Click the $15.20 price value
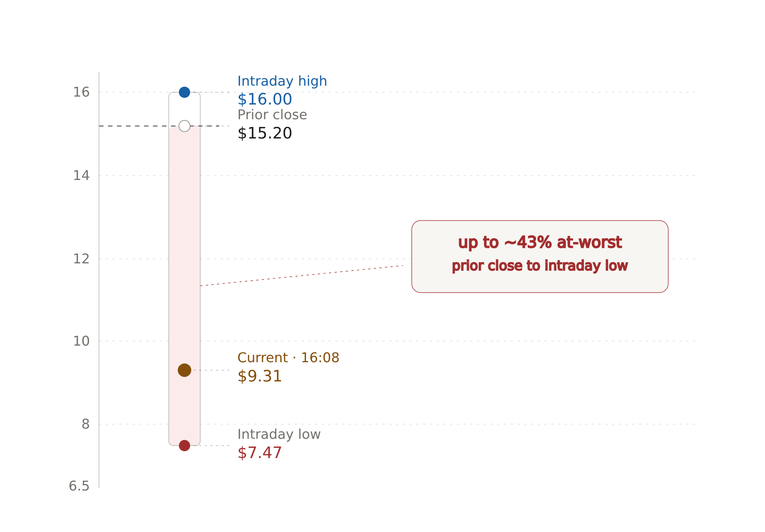The height and width of the screenshot is (532, 765). click(265, 133)
